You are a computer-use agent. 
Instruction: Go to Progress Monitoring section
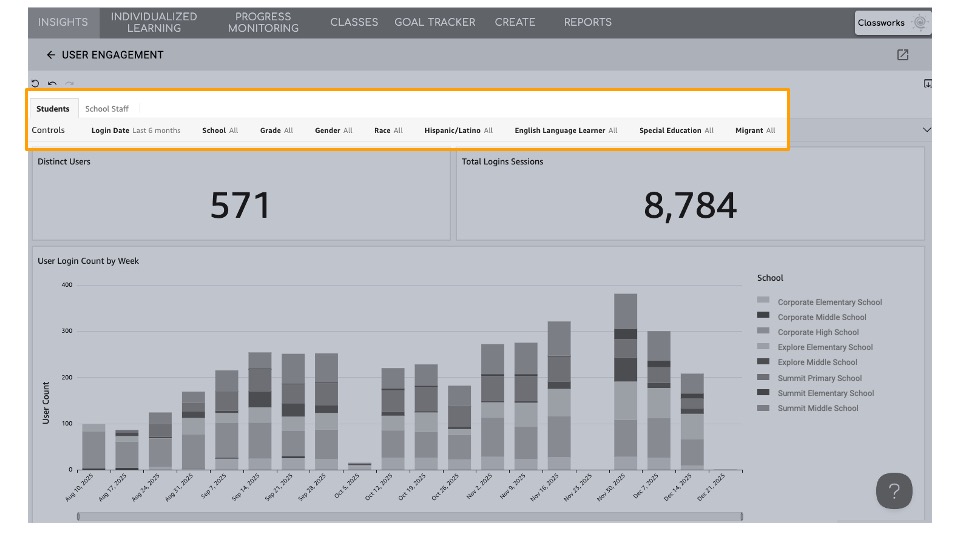(x=263, y=22)
